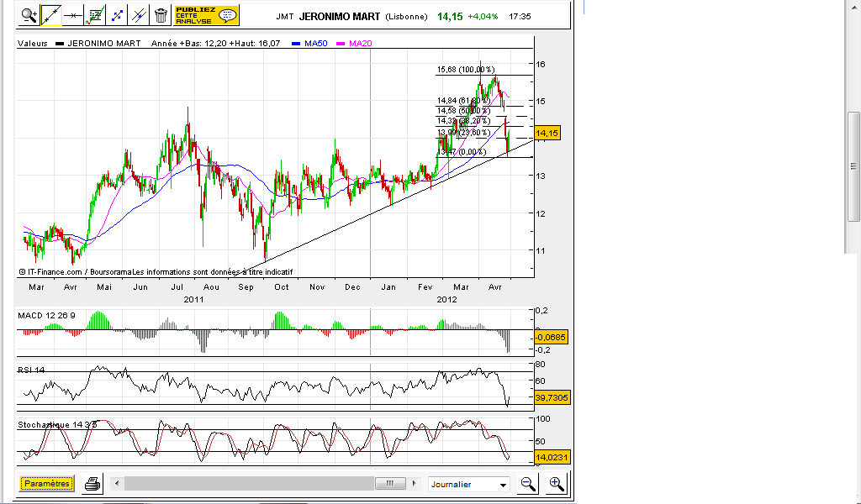The image size is (861, 504).
Task: Click the MACD value -0,0685
Action: 551,338
